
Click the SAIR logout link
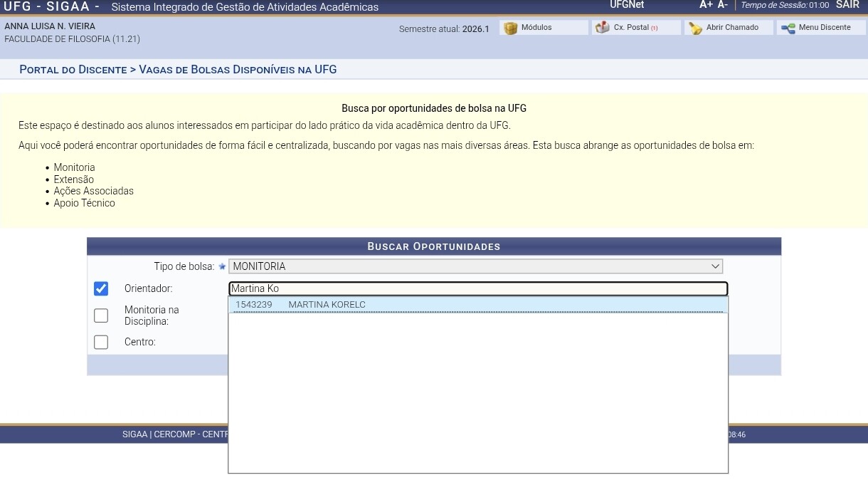[847, 5]
